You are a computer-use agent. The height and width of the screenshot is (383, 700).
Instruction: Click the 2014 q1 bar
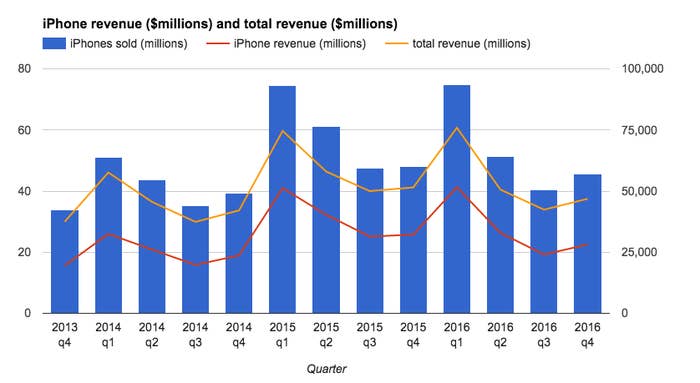coord(108,235)
